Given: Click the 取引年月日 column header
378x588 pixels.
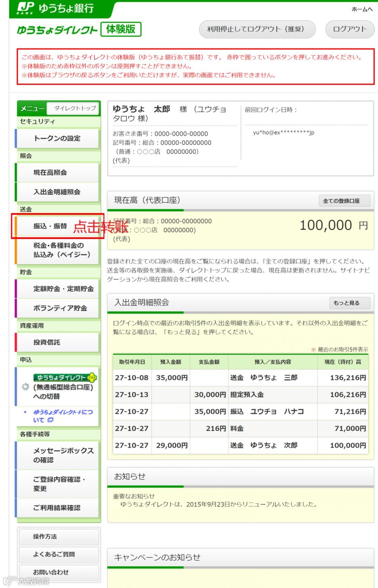Looking at the screenshot, I should pyautogui.click(x=132, y=362).
